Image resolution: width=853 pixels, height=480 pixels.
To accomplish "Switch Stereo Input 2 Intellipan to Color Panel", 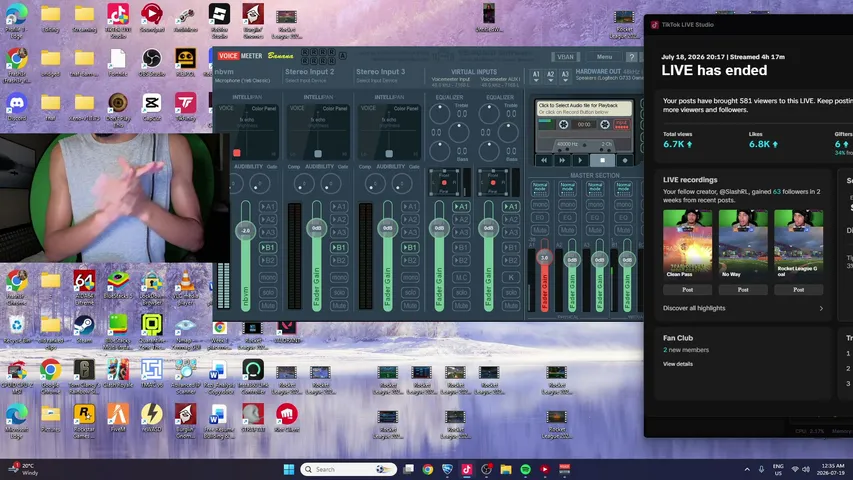I will click(335, 108).
